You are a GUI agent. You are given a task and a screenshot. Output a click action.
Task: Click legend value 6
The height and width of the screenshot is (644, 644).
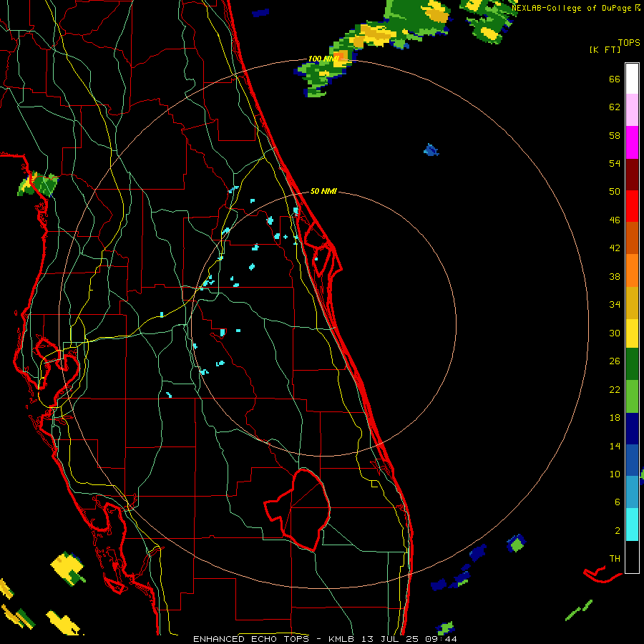pyautogui.click(x=618, y=502)
